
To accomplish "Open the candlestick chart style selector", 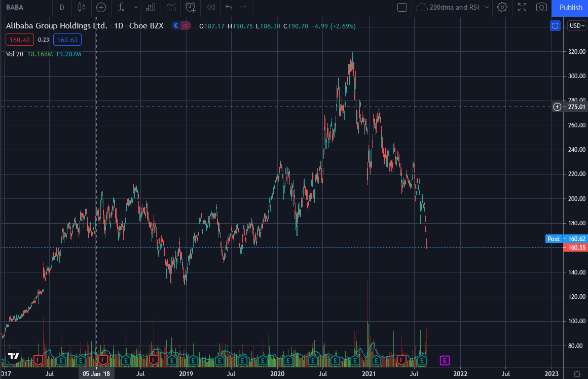I will tap(82, 7).
